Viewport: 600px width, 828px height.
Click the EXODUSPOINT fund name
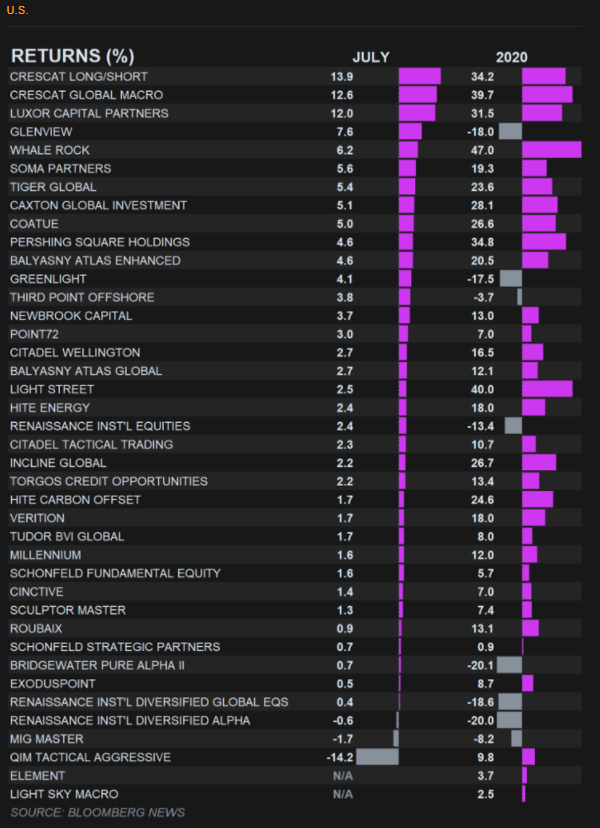(53, 684)
